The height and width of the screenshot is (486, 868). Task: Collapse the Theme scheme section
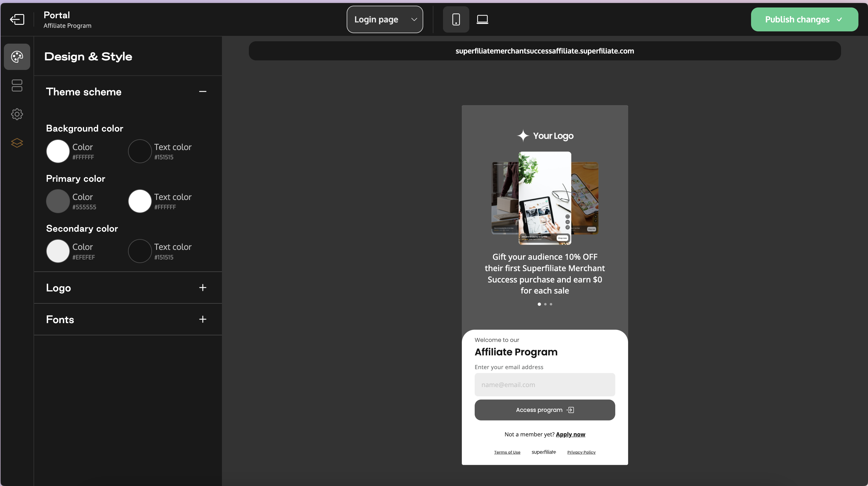coord(202,91)
